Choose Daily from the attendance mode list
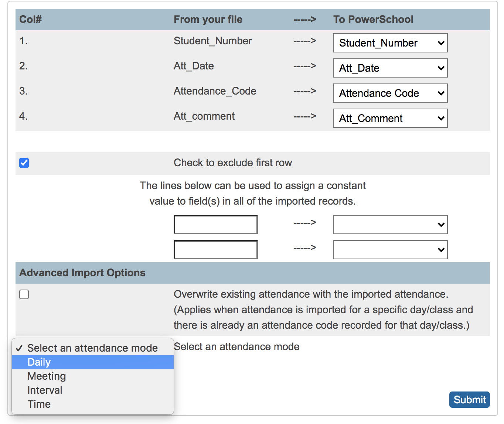504x424 pixels. [x=39, y=362]
